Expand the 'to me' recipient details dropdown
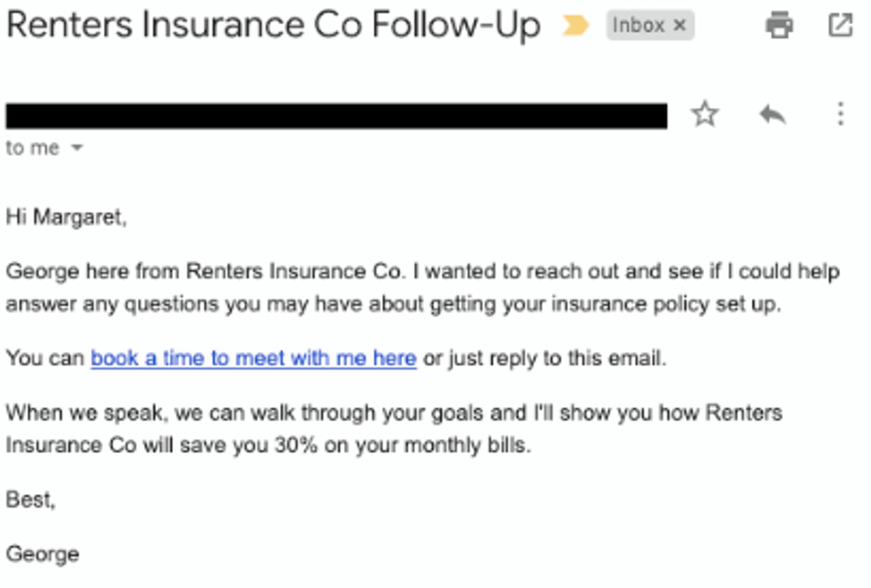The image size is (871, 588). click(x=76, y=148)
